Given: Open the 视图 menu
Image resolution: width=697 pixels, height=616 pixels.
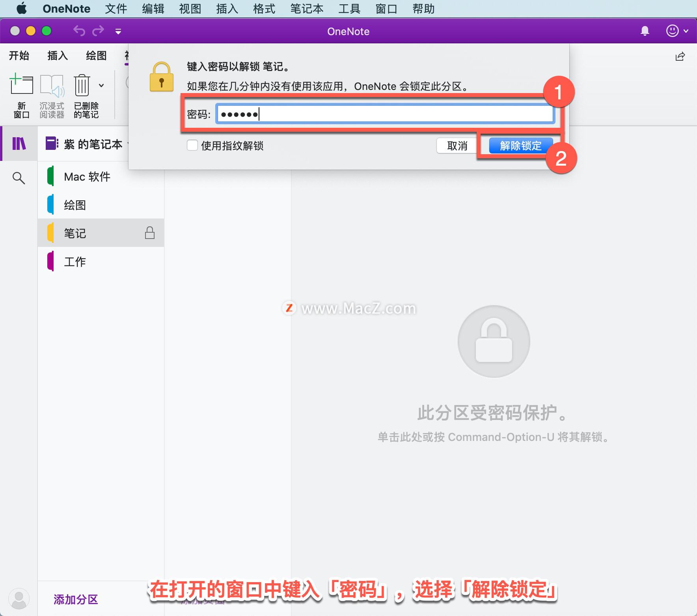Looking at the screenshot, I should [x=190, y=9].
